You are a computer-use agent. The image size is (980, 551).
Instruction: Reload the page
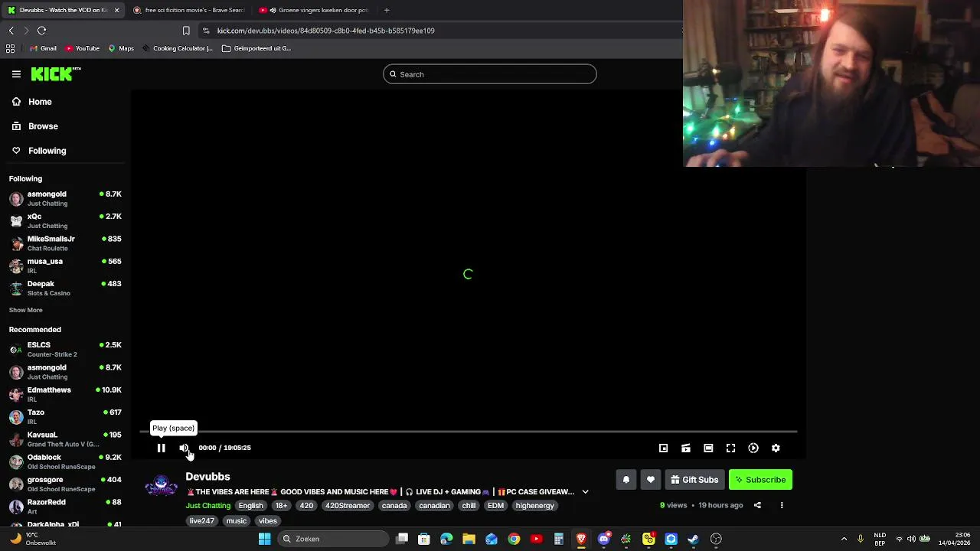(41, 31)
